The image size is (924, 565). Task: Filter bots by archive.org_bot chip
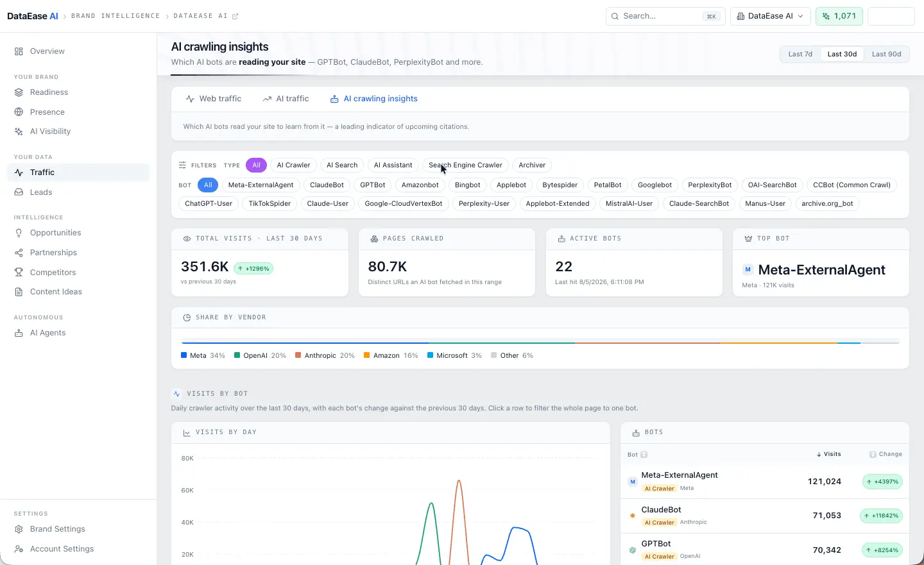pyautogui.click(x=827, y=204)
